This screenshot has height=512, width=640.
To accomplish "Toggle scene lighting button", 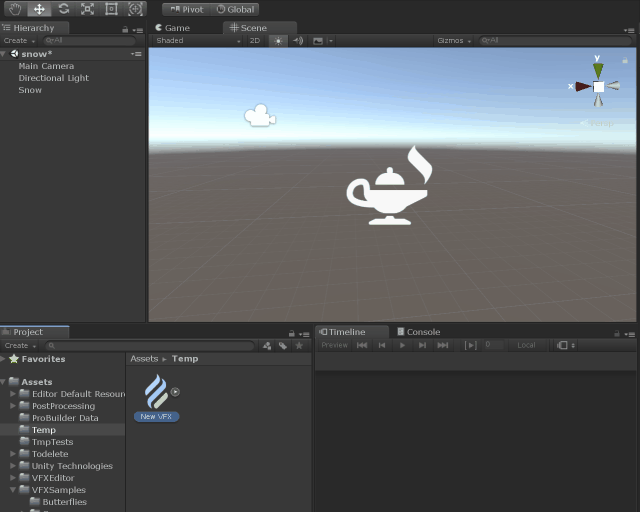I will pos(278,41).
